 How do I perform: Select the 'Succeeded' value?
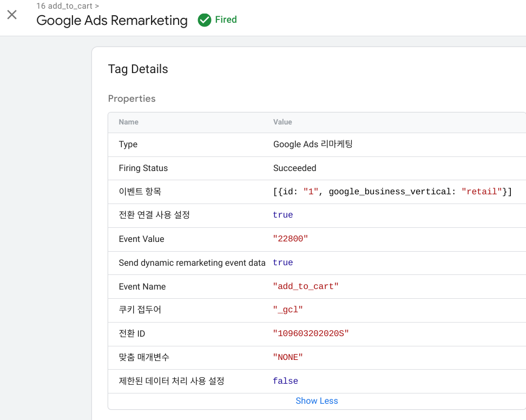pyautogui.click(x=294, y=168)
